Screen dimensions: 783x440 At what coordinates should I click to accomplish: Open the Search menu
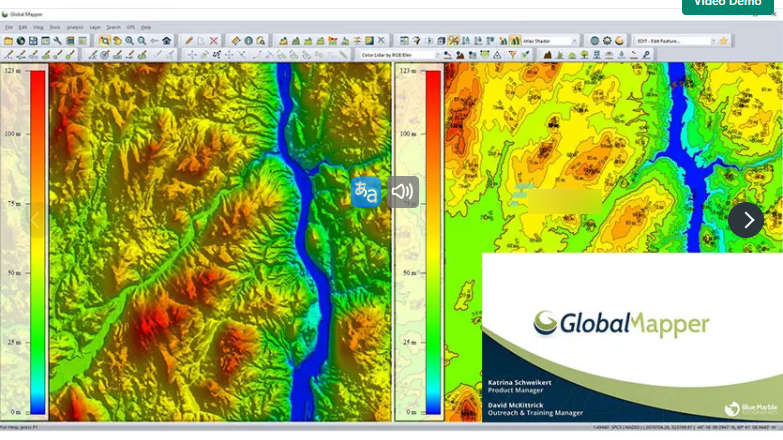pos(113,27)
